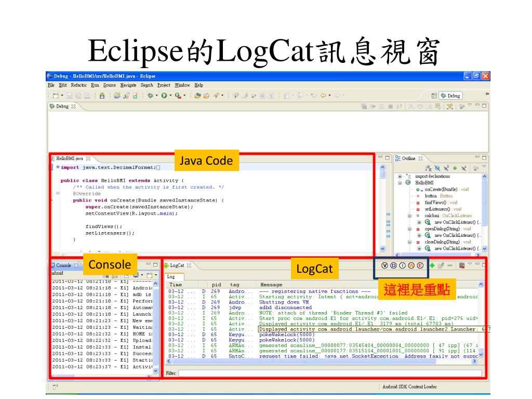Collapse closeDialog(String) node in Outline
This screenshot has width=532, height=399.
(409, 242)
